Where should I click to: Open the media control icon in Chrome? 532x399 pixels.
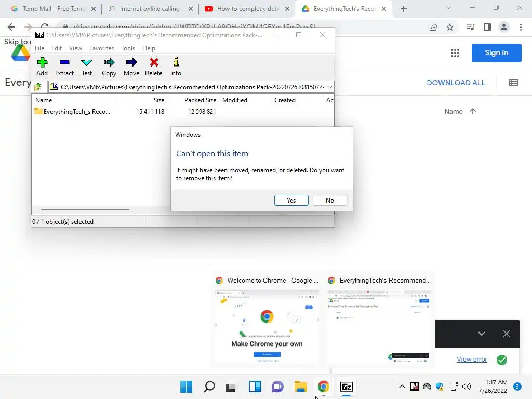[x=471, y=27]
